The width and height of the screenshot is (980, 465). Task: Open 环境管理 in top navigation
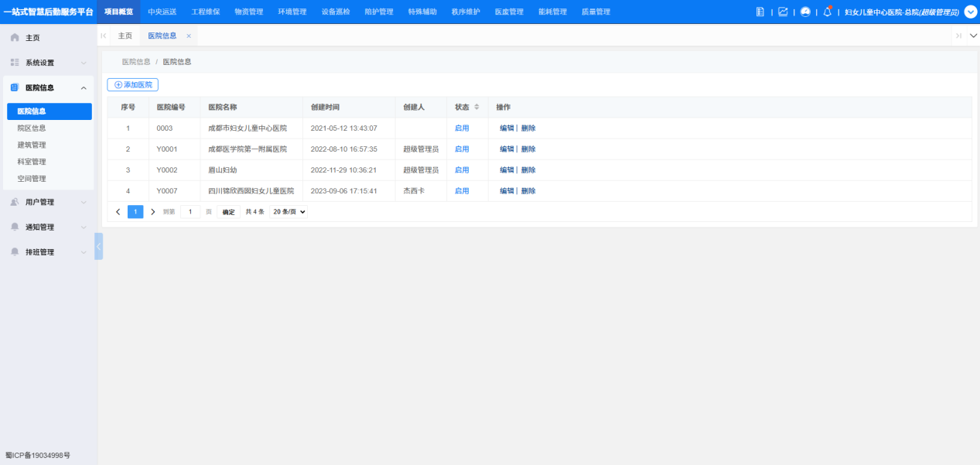[292, 12]
